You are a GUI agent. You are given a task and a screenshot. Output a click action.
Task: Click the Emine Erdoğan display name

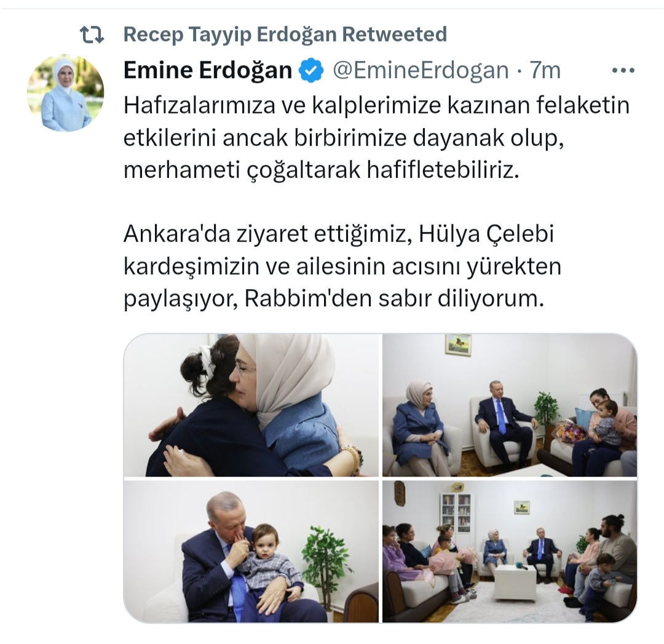pos(208,70)
